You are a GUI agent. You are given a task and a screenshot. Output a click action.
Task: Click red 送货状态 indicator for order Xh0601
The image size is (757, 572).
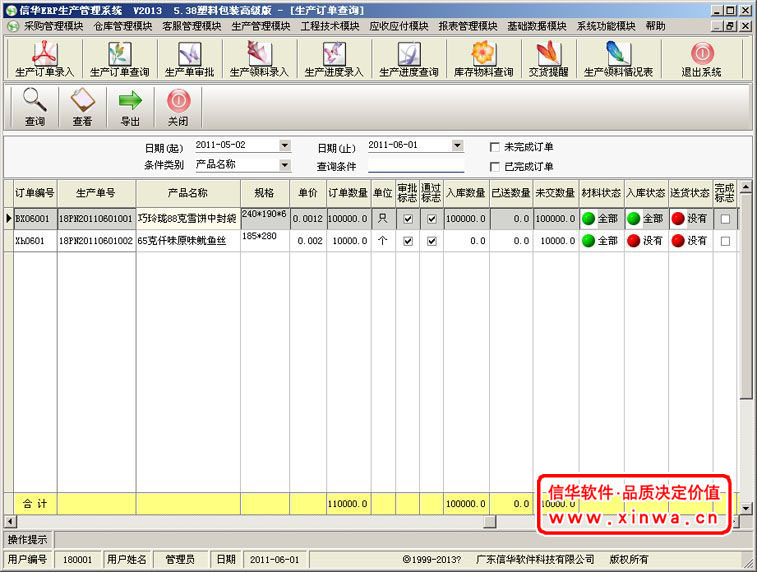pyautogui.click(x=678, y=240)
